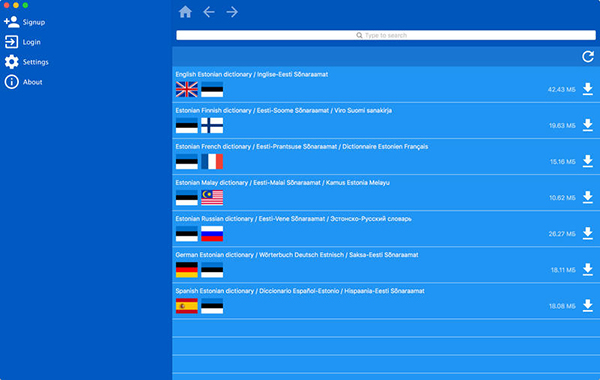Screen dimensions: 600x380
Task: Click the Home icon in the toolbar
Action: tap(185, 12)
